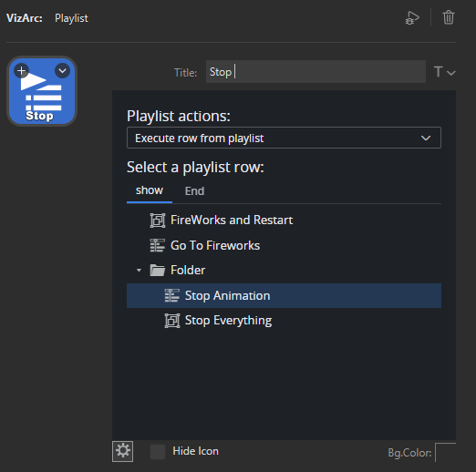Open the Bg.Color swatch picker
Image resolution: width=476 pixels, height=472 pixels.
(x=445, y=453)
